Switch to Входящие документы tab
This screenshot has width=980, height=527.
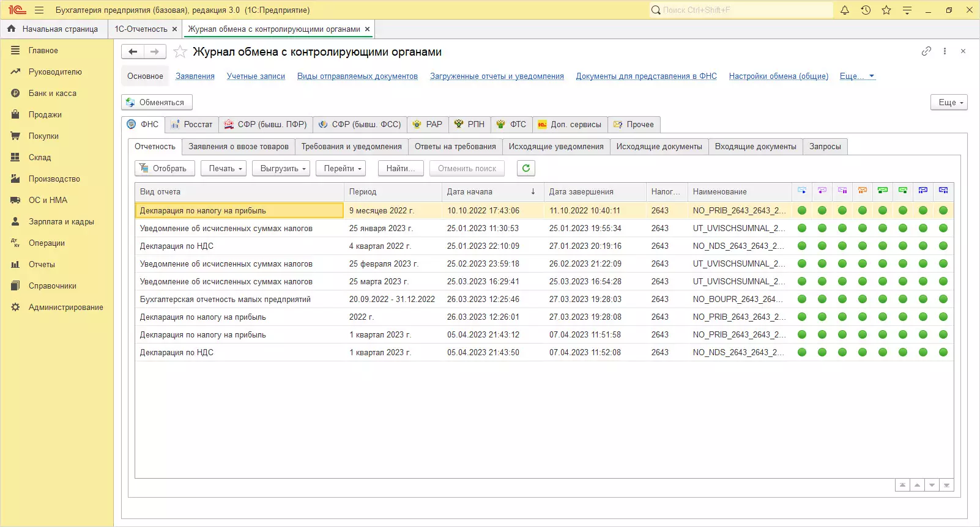(x=755, y=147)
